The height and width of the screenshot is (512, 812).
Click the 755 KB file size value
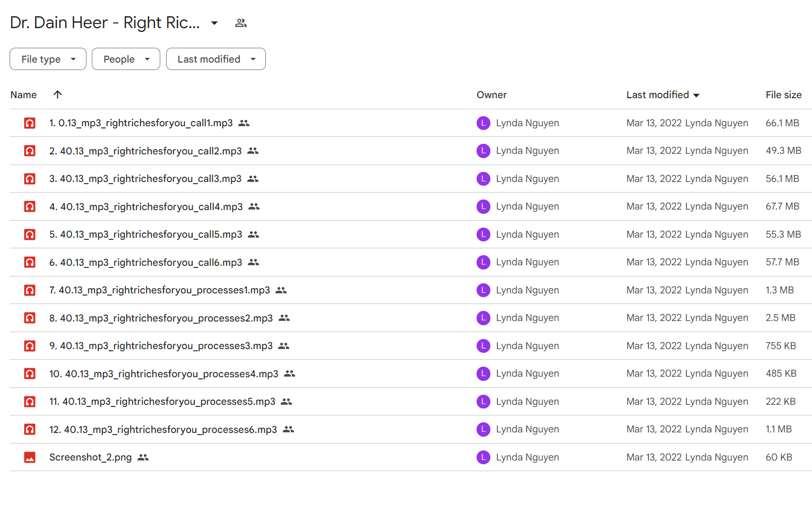[x=781, y=346]
